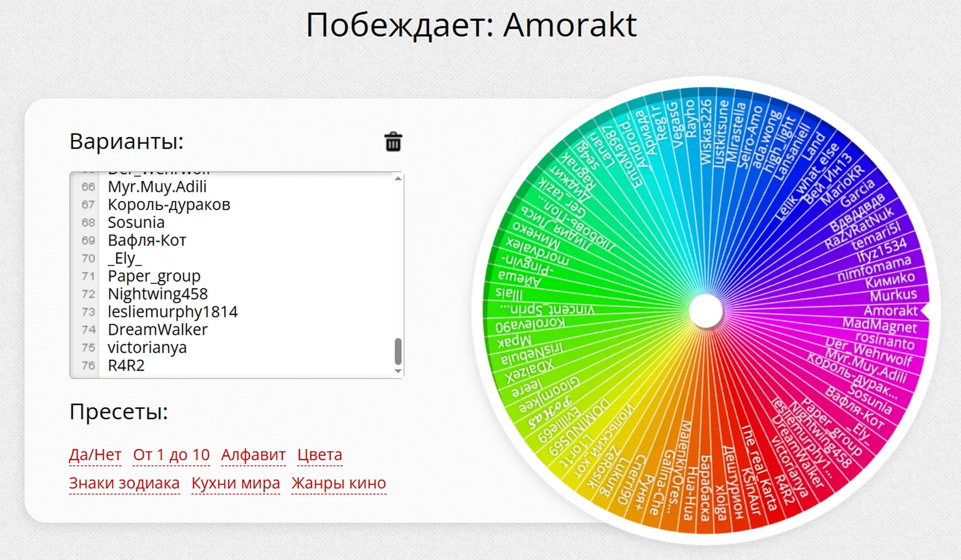
Task: Open the Да/Нет preset
Action: pyautogui.click(x=95, y=455)
